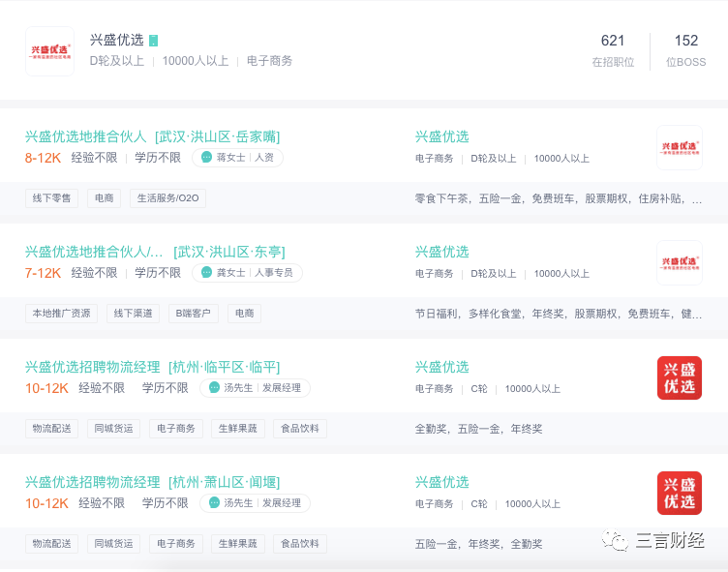Open job 兴盛优选招聘物流经理 临平
728x572 pixels.
pyautogui.click(x=152, y=367)
